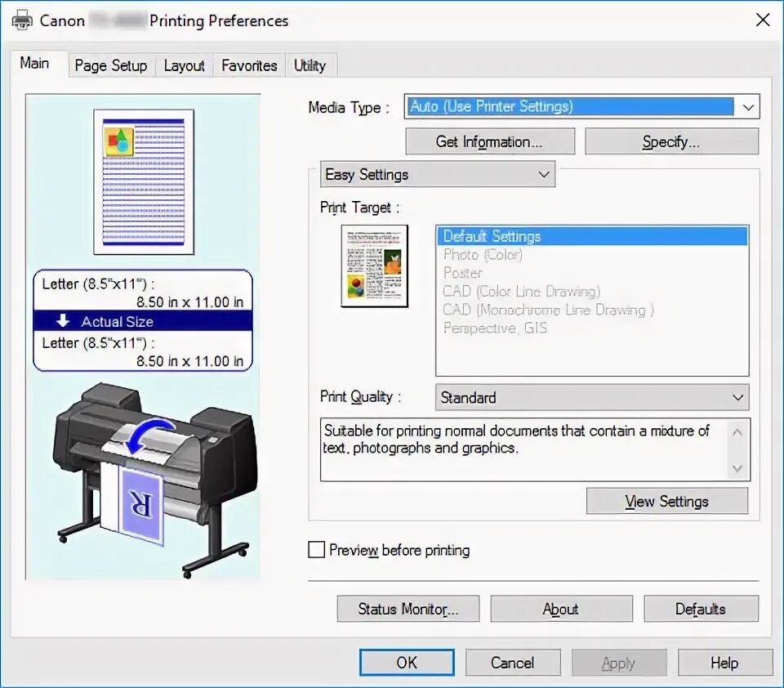The height and width of the screenshot is (688, 784).
Task: Click the Cancel button
Action: pos(513,663)
